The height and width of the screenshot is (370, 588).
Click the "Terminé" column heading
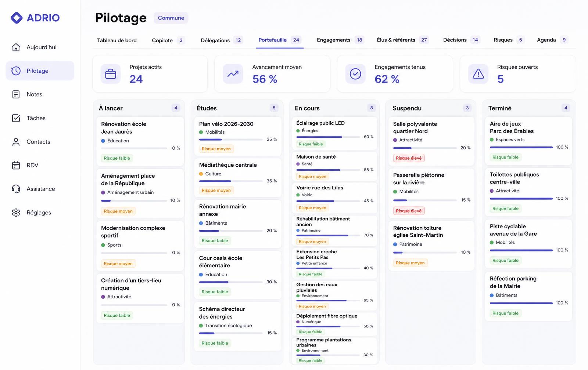(500, 108)
